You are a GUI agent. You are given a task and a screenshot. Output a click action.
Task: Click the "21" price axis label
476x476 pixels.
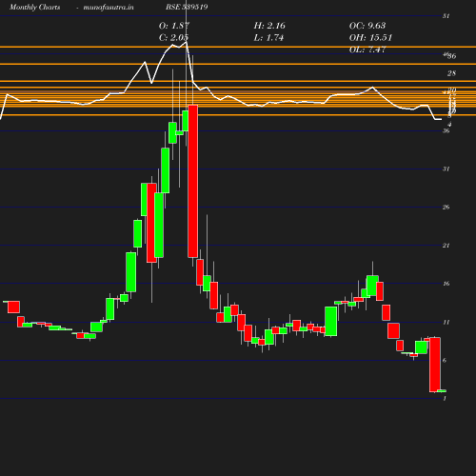click(x=446, y=246)
